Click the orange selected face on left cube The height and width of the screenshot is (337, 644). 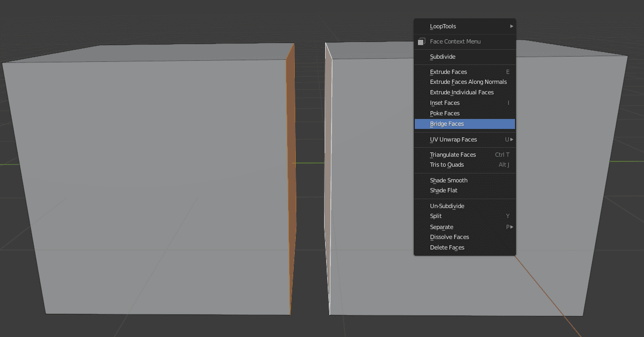(292, 178)
